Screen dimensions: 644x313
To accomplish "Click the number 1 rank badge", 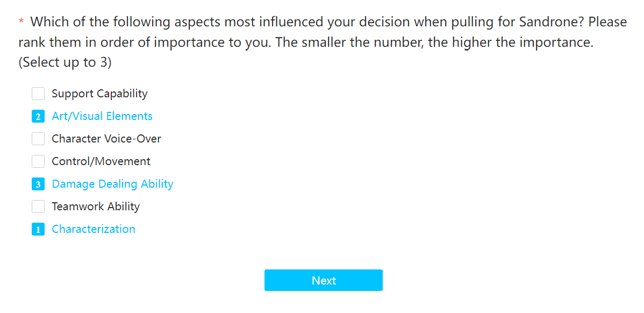I will [38, 229].
